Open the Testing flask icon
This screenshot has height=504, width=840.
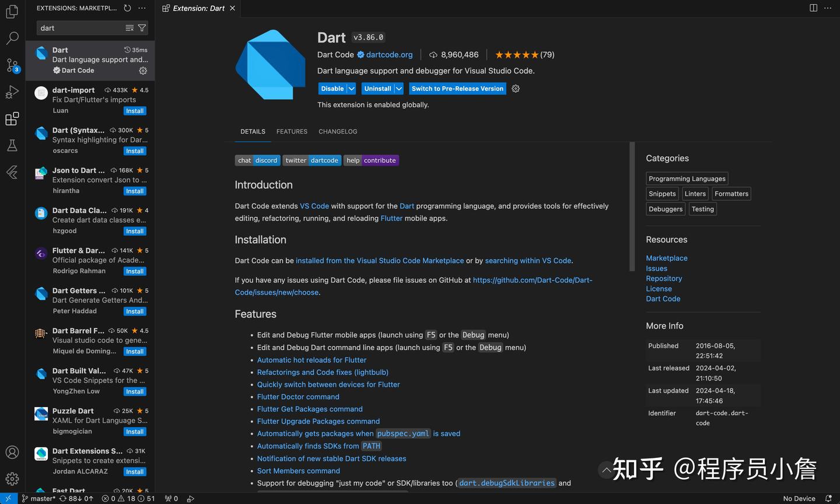[x=12, y=145]
